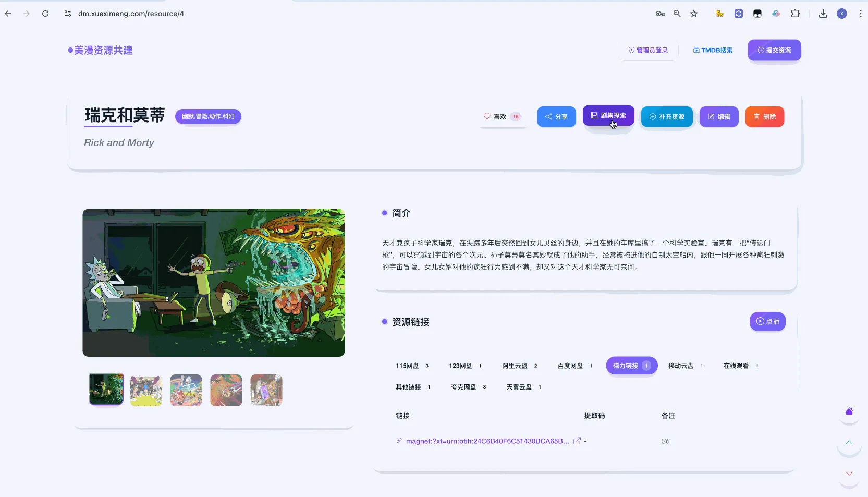This screenshot has height=497, width=868.
Task: Click external-link icon next to magnet link
Action: [x=577, y=441]
